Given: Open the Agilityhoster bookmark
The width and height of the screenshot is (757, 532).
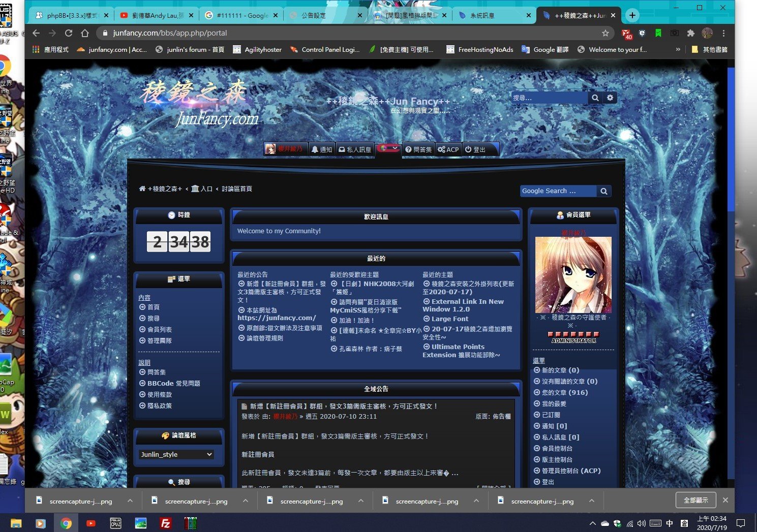Looking at the screenshot, I should [x=257, y=50].
